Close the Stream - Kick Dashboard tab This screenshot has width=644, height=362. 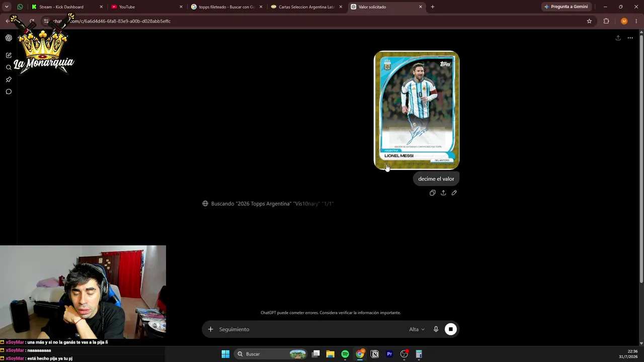(101, 7)
